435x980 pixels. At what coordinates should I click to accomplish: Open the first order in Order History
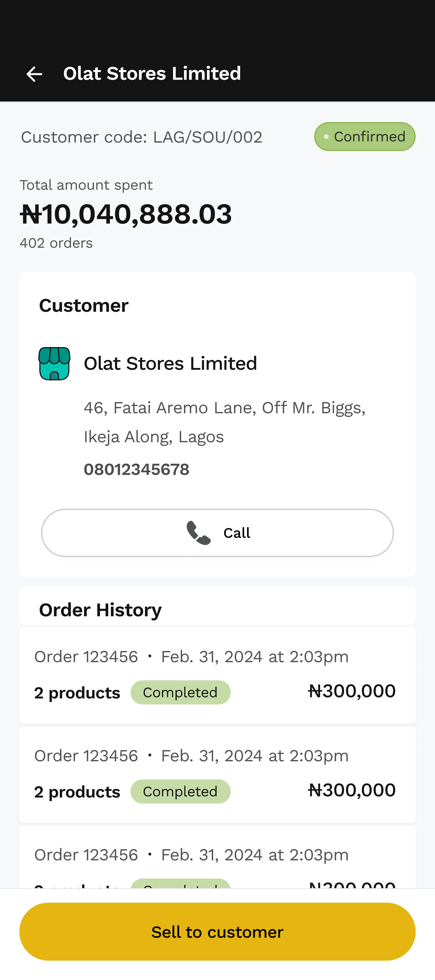coord(217,675)
